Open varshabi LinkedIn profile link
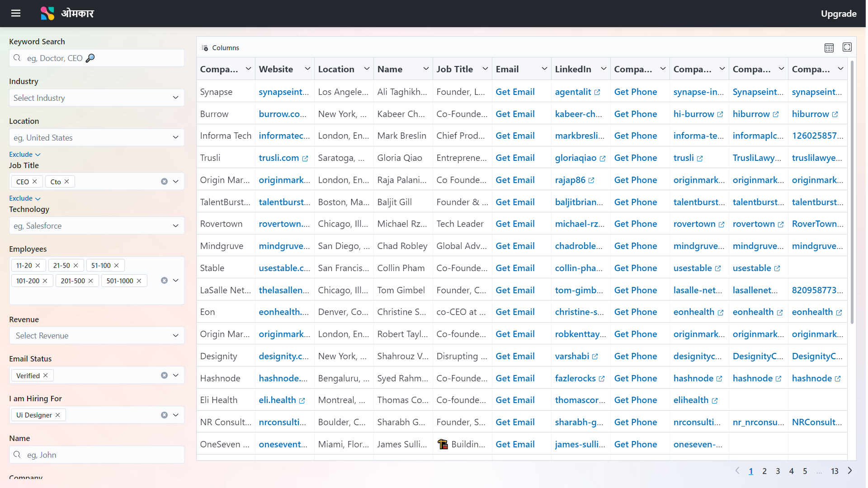The height and width of the screenshot is (488, 868). coord(576,357)
